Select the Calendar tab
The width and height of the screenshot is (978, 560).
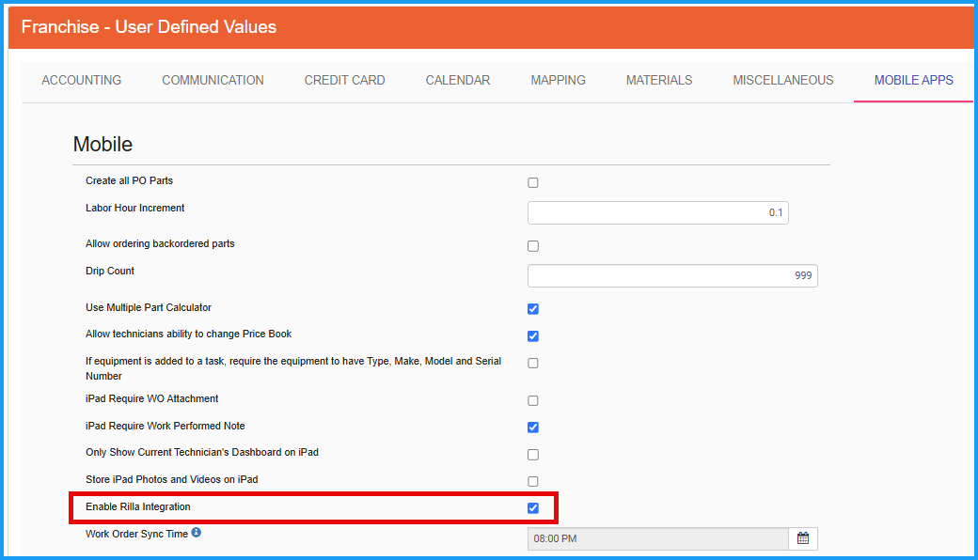tap(458, 81)
